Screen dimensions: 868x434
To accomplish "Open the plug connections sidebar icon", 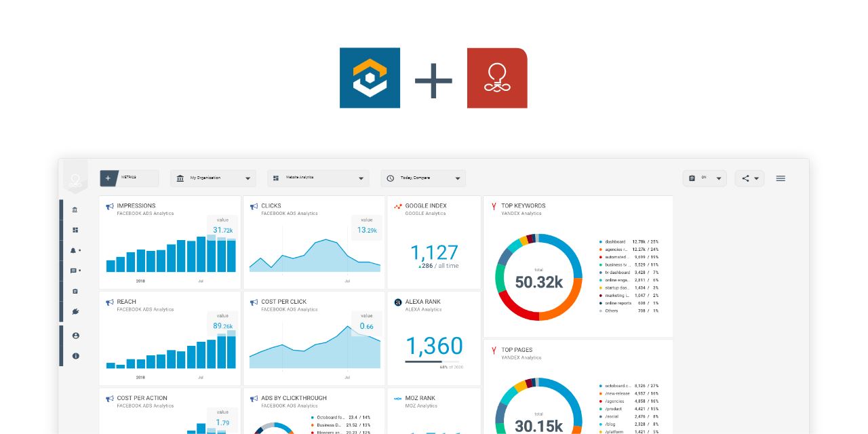I will tap(75, 311).
